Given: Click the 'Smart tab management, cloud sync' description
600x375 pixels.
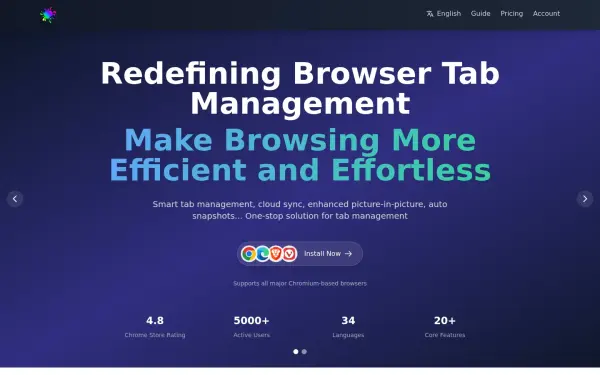Looking at the screenshot, I should point(300,210).
